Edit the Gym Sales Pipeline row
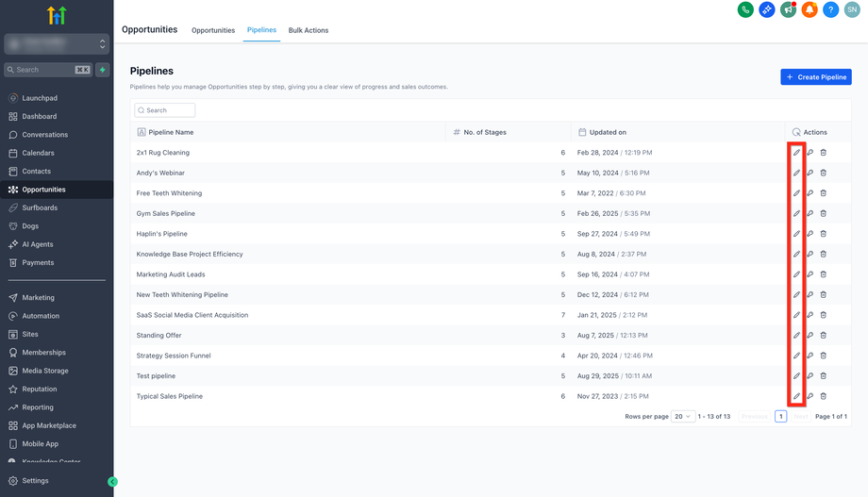 (x=796, y=213)
